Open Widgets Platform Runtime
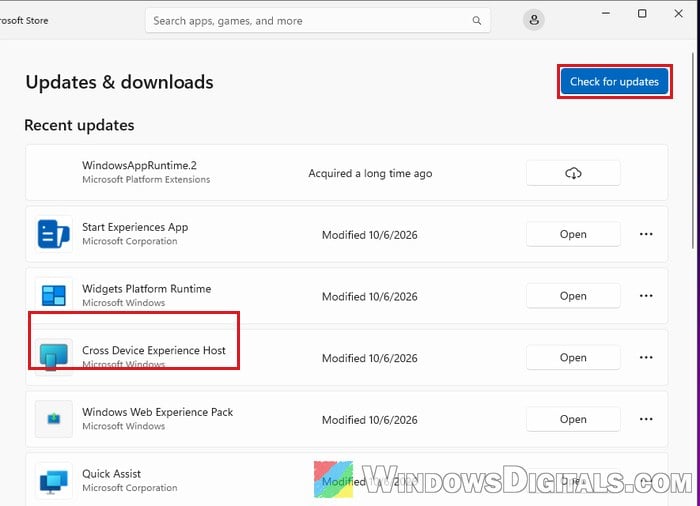Screen dimensions: 700x506 (573, 296)
